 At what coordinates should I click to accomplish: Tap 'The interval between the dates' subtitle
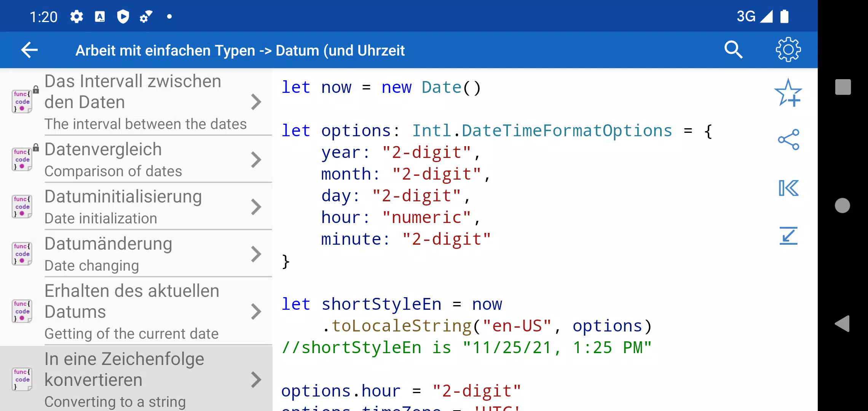[x=145, y=124]
